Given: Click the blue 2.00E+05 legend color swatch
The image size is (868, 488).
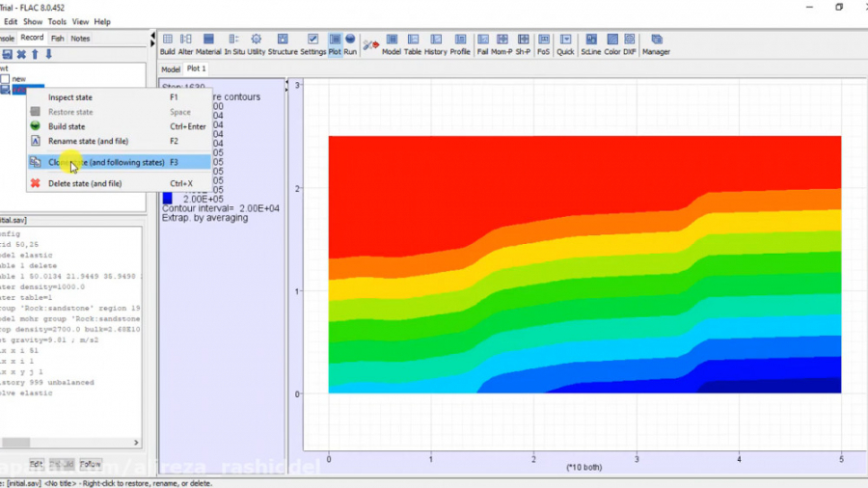Looking at the screenshot, I should point(168,199).
